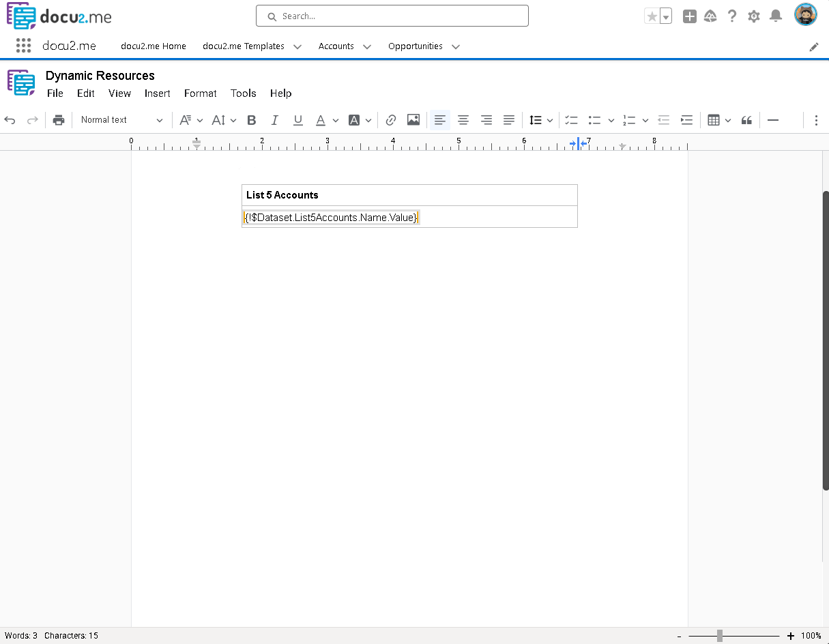Expand the Opportunities tab chevron menu
The width and height of the screenshot is (829, 644).
coord(456,46)
